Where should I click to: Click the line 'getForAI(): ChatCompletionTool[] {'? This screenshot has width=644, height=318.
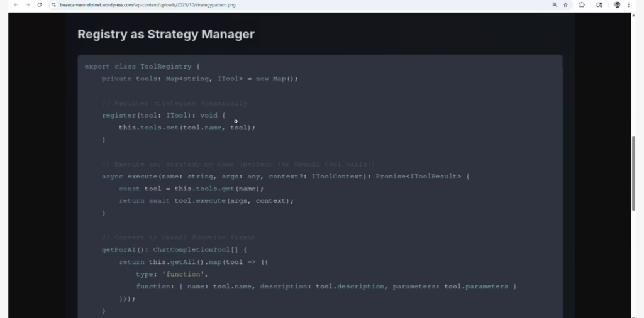pyautogui.click(x=174, y=249)
